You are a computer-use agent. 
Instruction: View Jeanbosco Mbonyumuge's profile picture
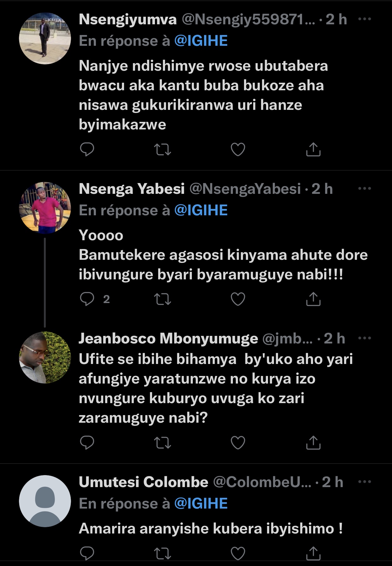[45, 357]
